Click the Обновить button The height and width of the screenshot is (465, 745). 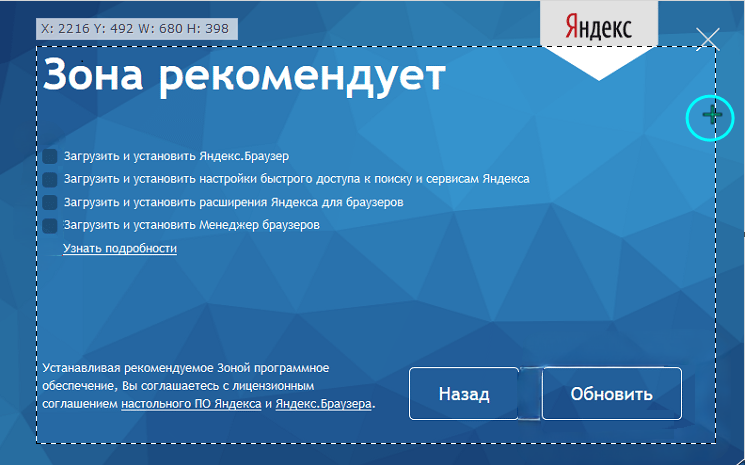pyautogui.click(x=612, y=393)
